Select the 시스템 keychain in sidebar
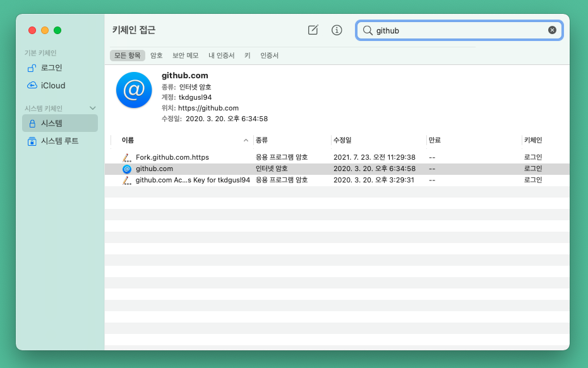 pyautogui.click(x=60, y=123)
